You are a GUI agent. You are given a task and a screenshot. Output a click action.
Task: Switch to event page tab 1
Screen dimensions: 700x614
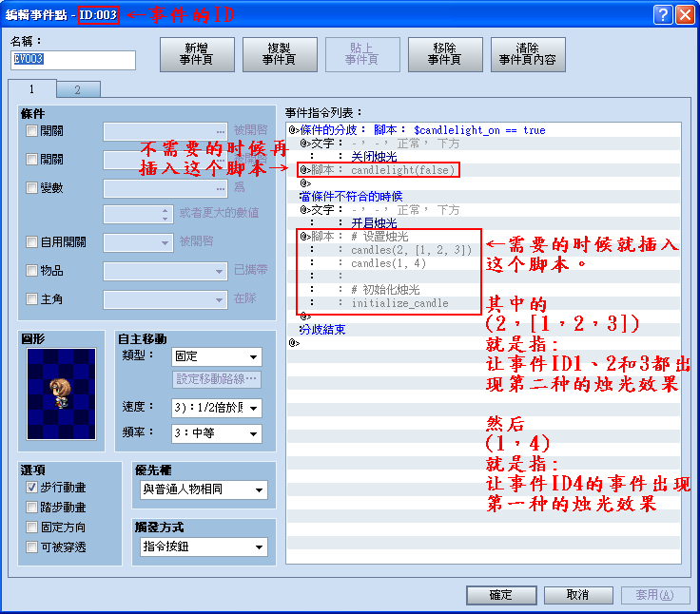[32, 88]
